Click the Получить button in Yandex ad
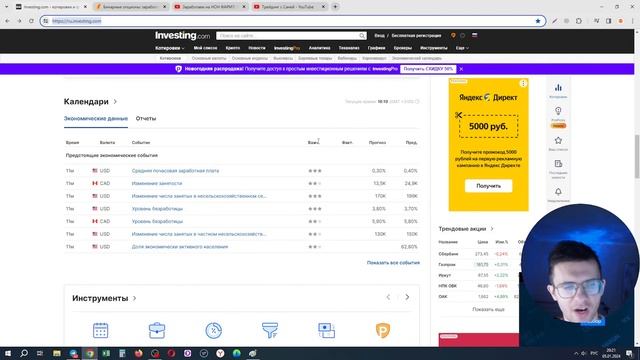640x360 pixels. coord(489,186)
